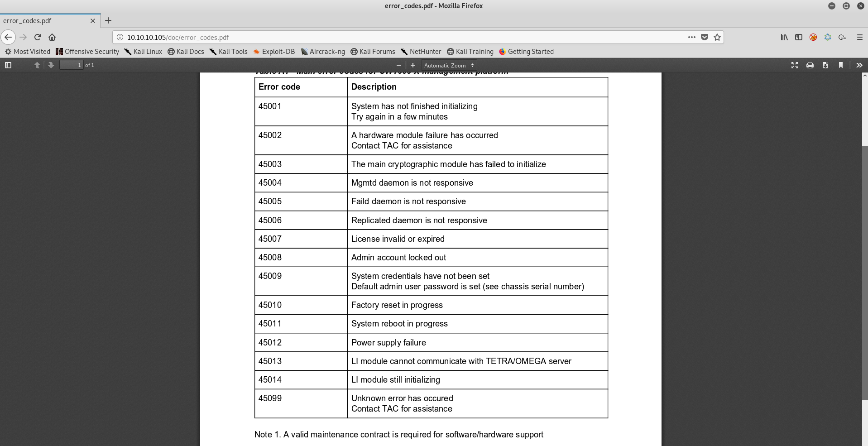Open the Automatic Zoom dropdown
The height and width of the screenshot is (446, 868).
point(448,65)
